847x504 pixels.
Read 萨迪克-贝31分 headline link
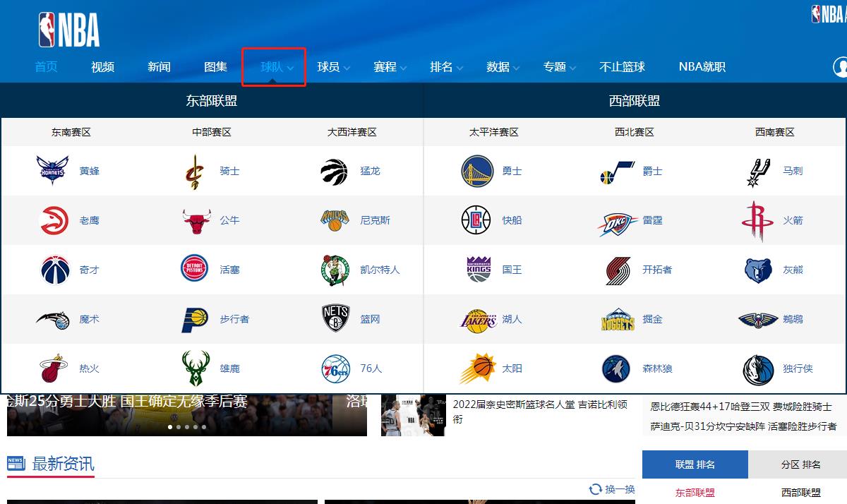[744, 426]
